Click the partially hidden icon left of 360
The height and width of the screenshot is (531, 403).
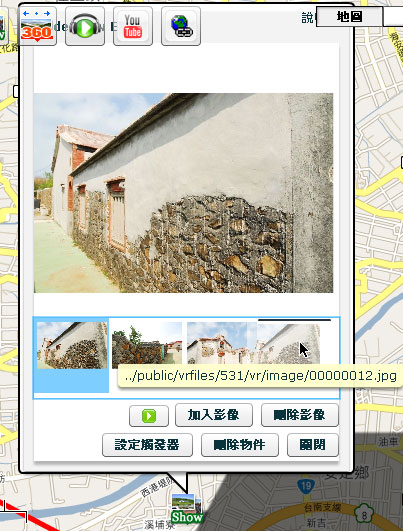coord(3,26)
